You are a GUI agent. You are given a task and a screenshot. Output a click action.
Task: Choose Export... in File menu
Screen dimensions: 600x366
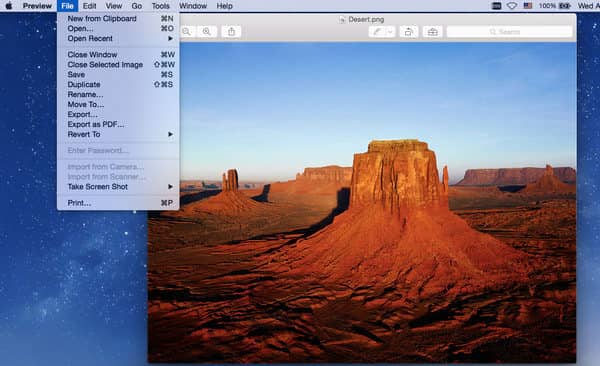118,114
